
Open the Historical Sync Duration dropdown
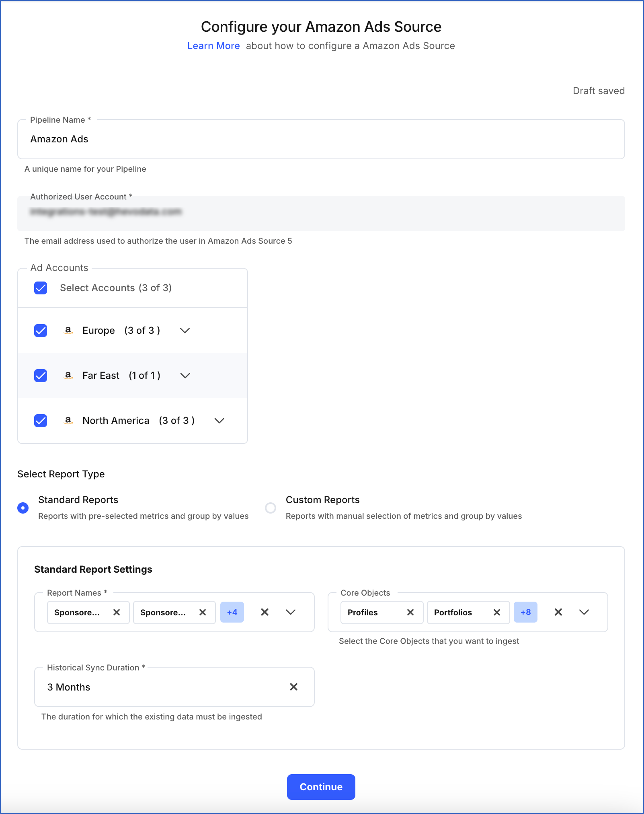(174, 687)
